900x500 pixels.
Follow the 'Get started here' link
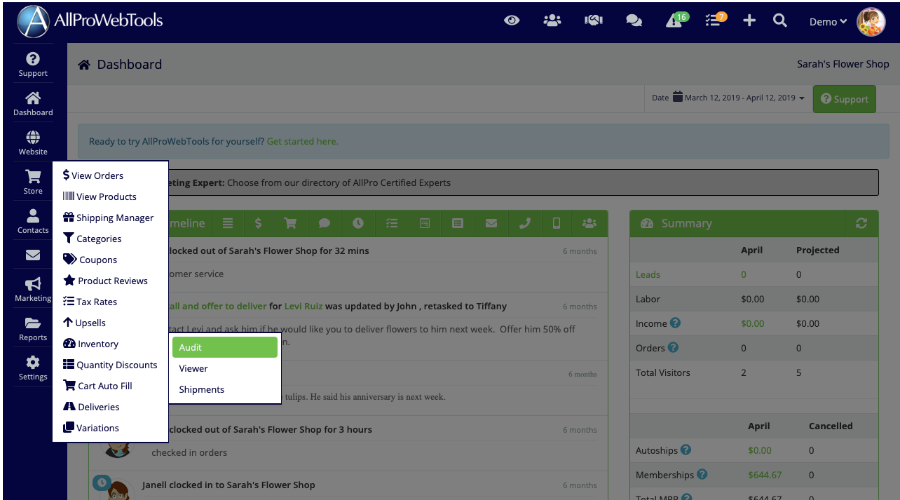[x=302, y=142]
